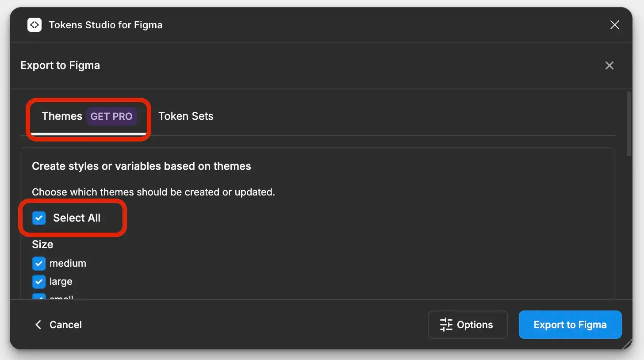Switch to the Token Sets tab

point(186,116)
